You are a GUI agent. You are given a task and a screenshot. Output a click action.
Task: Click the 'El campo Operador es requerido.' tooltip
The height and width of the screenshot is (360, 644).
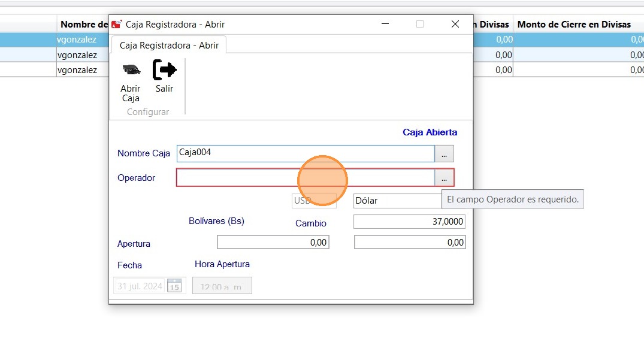click(513, 199)
